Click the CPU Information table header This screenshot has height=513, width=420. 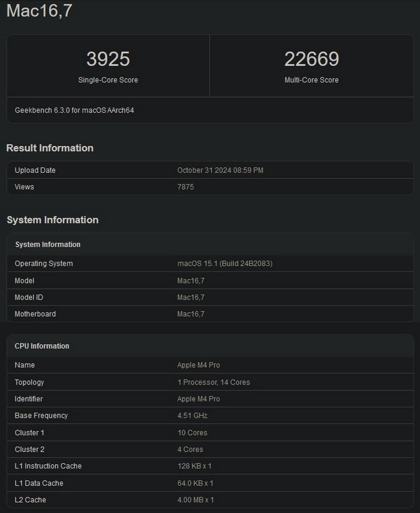tap(42, 346)
